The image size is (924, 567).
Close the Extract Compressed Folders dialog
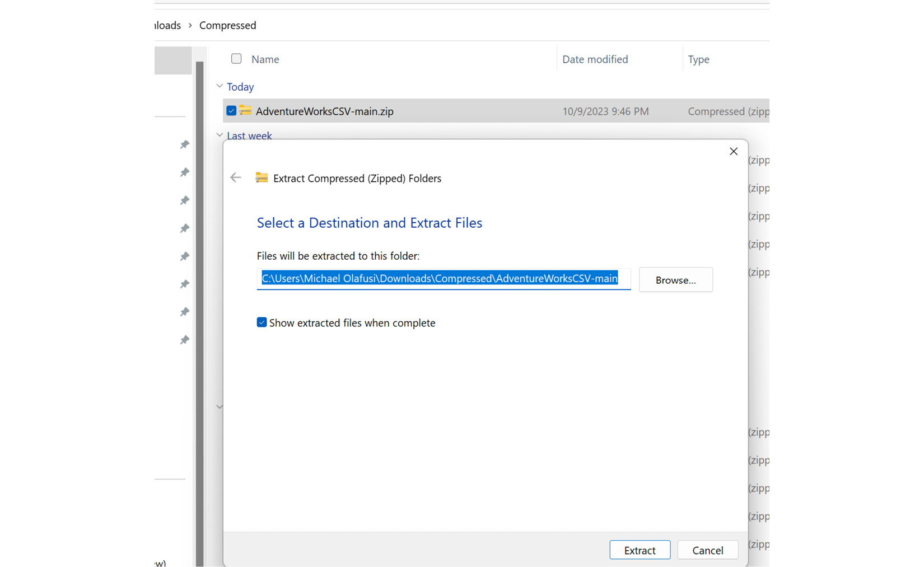tap(733, 152)
